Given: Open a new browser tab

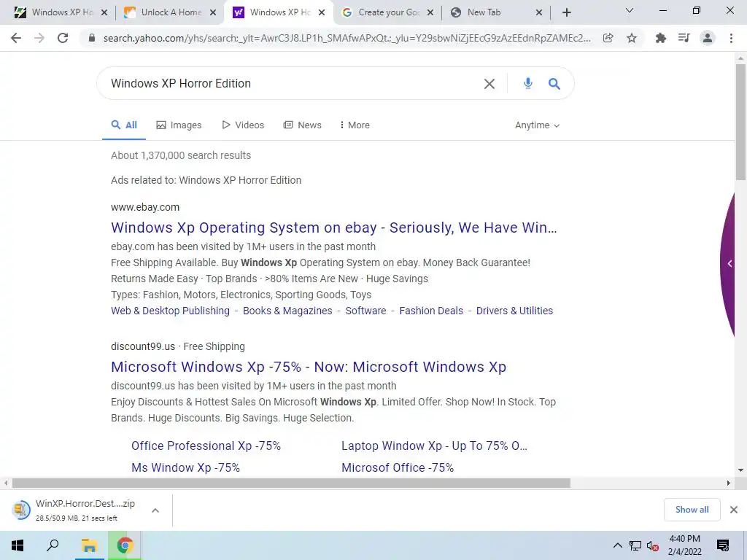Looking at the screenshot, I should pyautogui.click(x=566, y=13).
